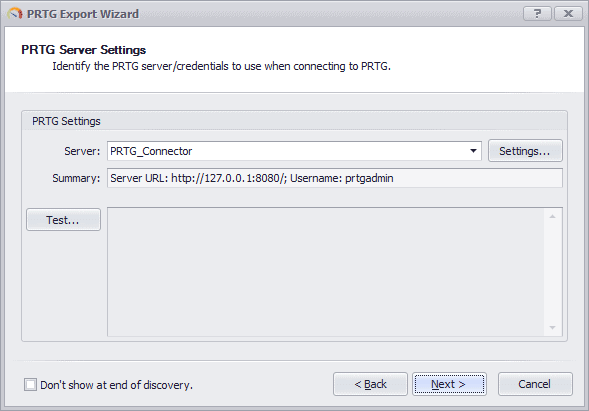Click the PRTG gauge icon in title bar
The image size is (589, 411).
click(x=15, y=14)
